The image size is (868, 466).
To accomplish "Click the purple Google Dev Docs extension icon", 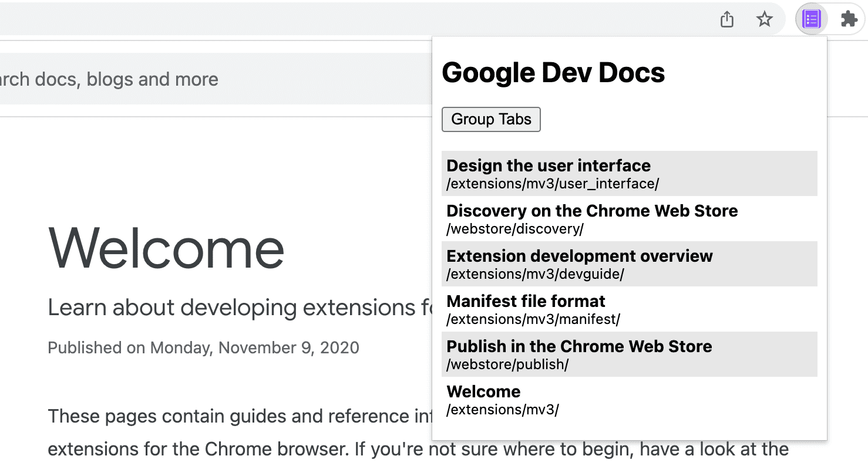I will point(811,19).
